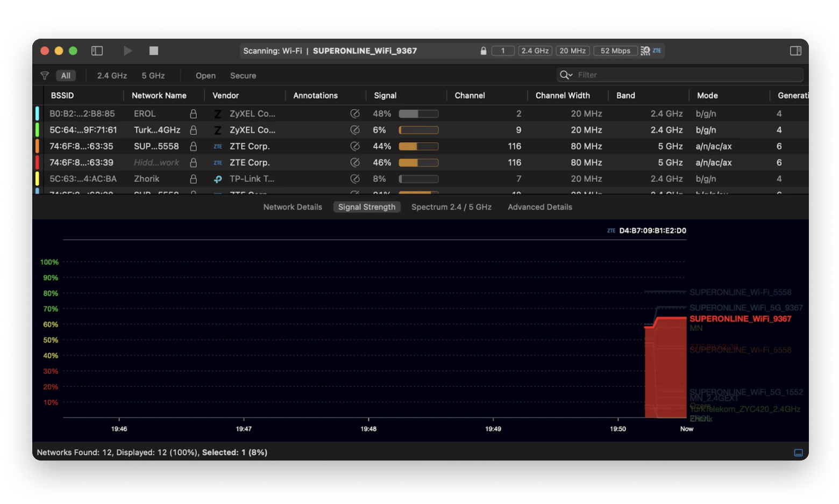The height and width of the screenshot is (504, 839).
Task: Select the Signal Strength tab
Action: tap(367, 207)
